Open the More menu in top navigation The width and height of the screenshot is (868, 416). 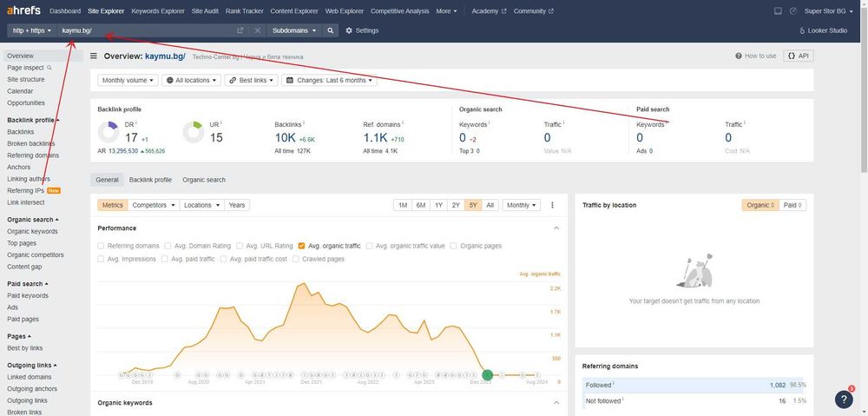pyautogui.click(x=446, y=11)
